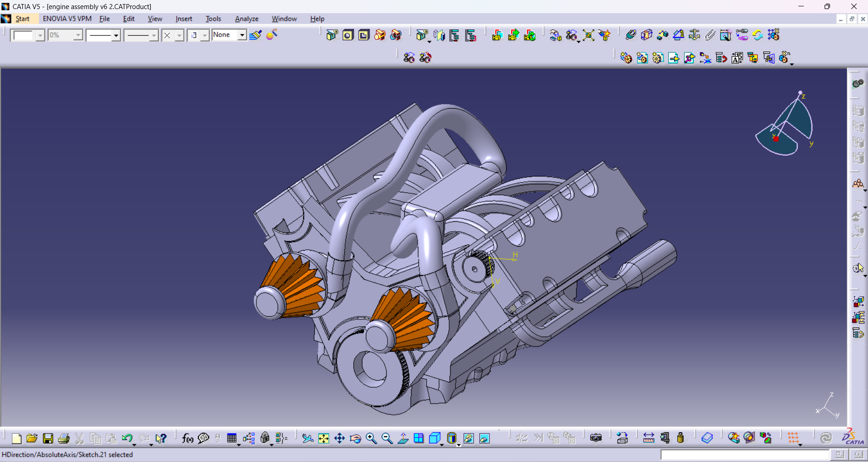Open the Insert menu
This screenshot has height=462, width=868.
(184, 19)
